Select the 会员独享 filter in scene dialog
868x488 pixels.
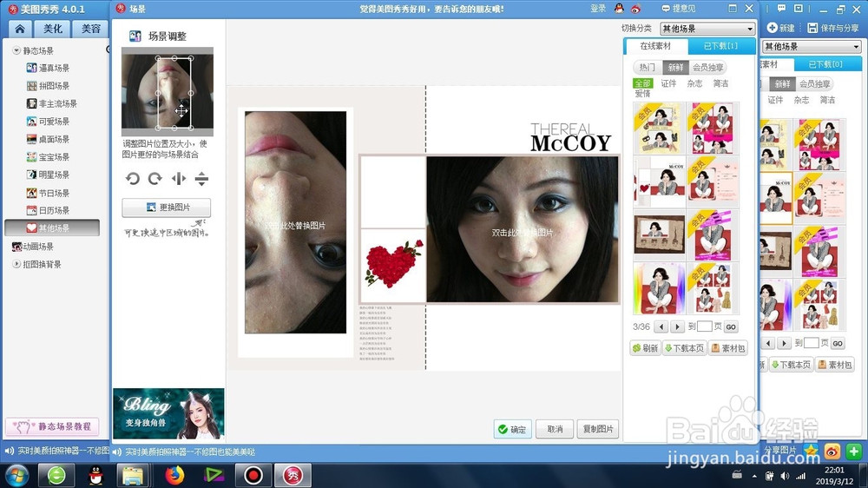[x=707, y=67]
